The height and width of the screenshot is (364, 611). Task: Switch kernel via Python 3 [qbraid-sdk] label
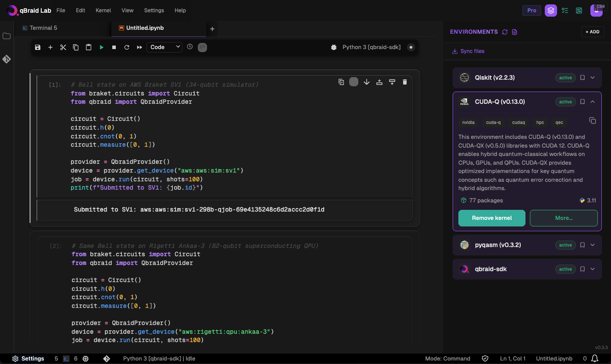pos(372,47)
